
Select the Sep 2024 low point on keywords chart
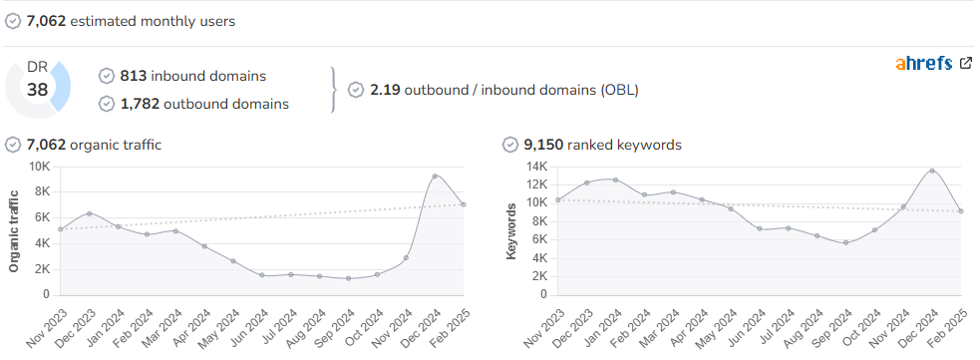pos(846,242)
